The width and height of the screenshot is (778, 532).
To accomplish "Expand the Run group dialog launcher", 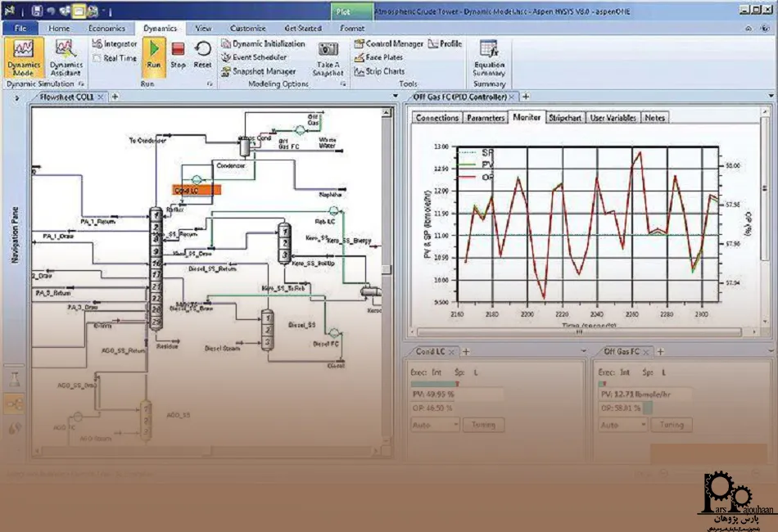I will point(209,83).
